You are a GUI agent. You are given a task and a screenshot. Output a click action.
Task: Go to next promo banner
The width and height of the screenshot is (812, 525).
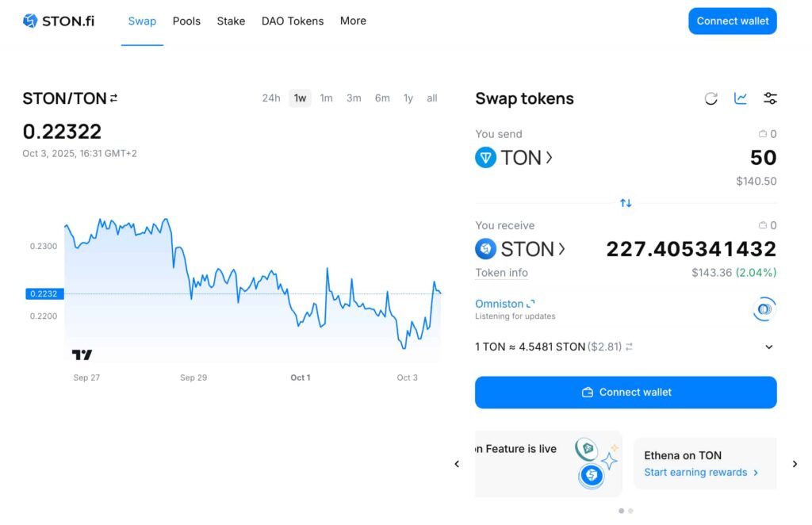pyautogui.click(x=795, y=464)
